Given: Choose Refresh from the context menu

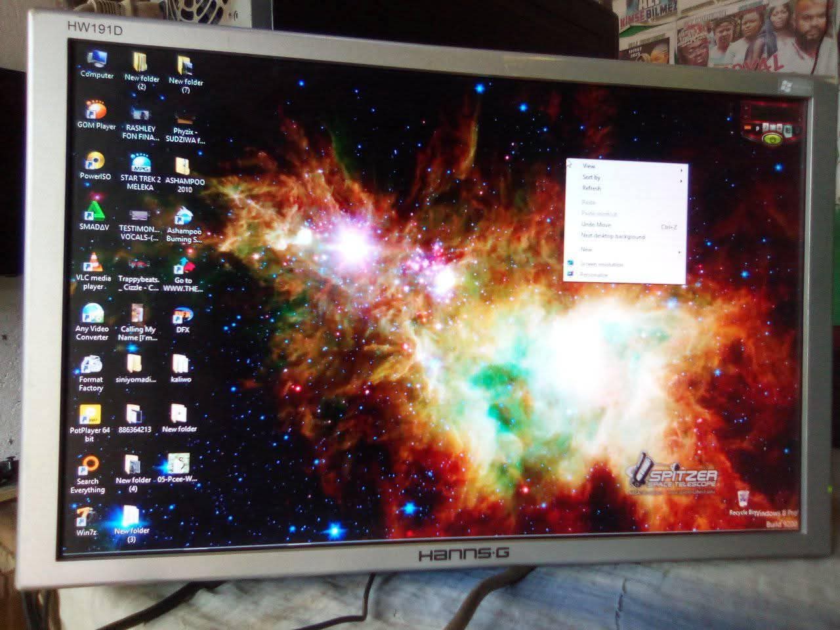Looking at the screenshot, I should (625, 189).
